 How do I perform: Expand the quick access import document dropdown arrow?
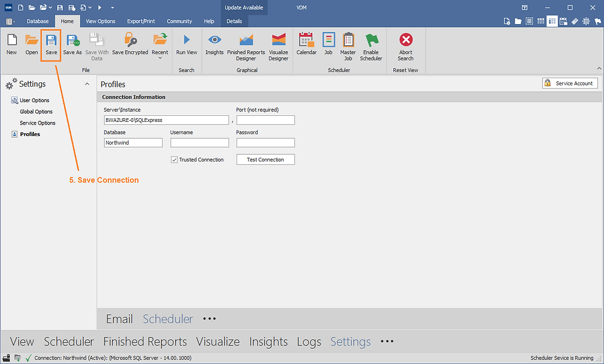point(90,7)
